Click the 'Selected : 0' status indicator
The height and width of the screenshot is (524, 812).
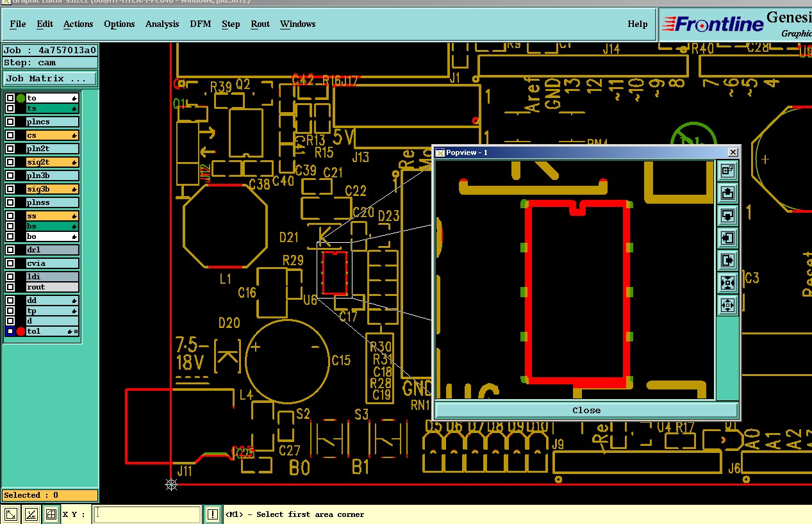50,495
